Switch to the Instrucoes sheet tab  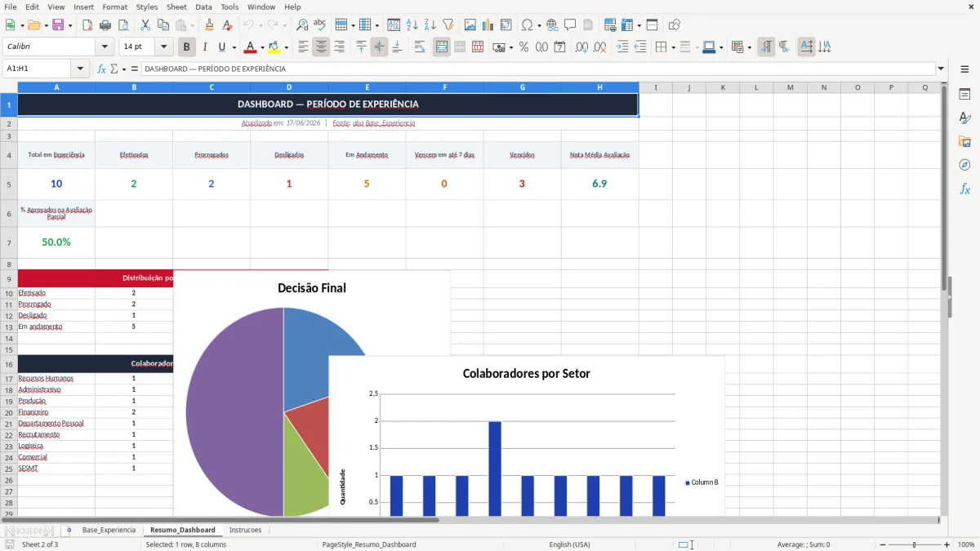point(245,530)
